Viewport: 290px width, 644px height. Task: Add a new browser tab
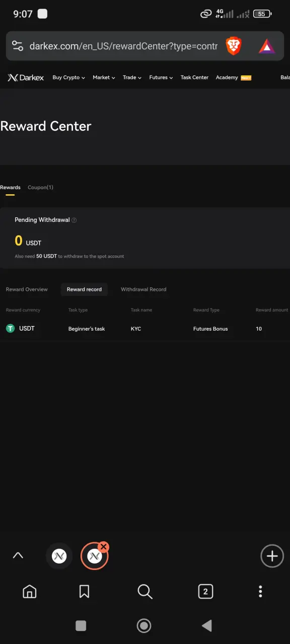coord(272,556)
